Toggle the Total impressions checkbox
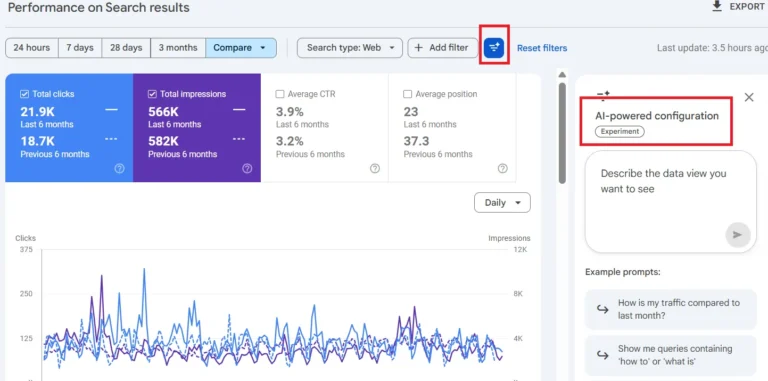768x381 pixels. (152, 94)
